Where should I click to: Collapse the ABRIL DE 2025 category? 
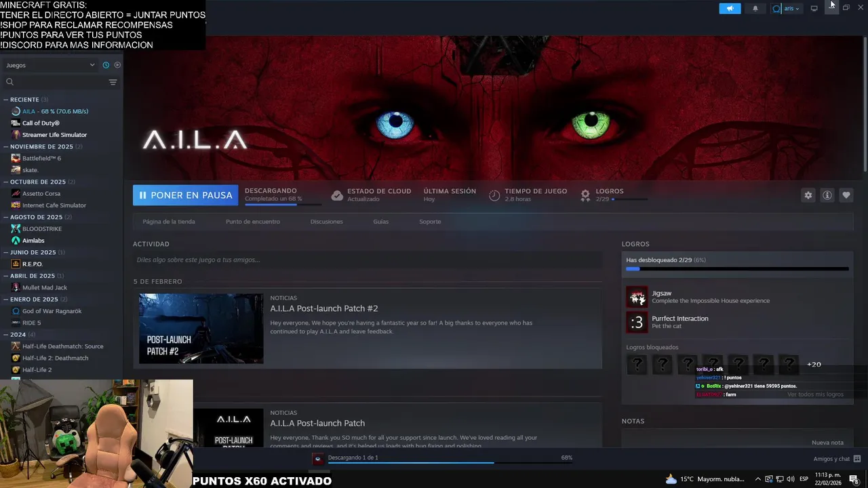(x=33, y=276)
